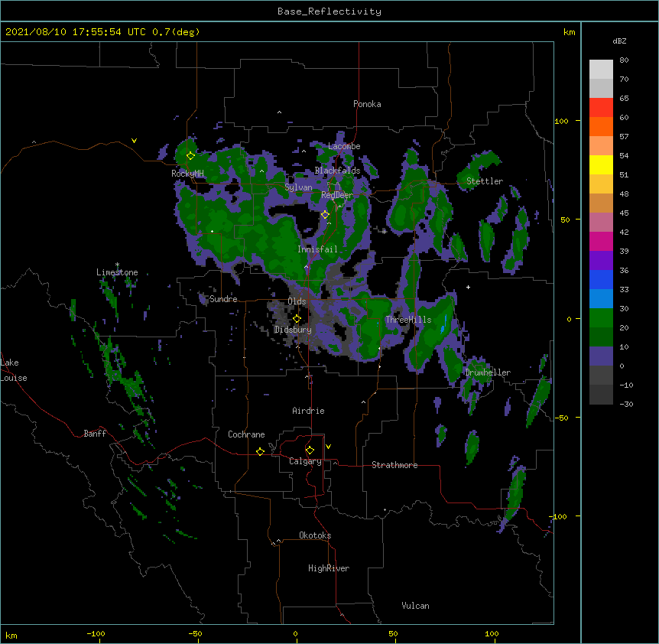Pick the blue 36-33 dBZ legend color
The height and width of the screenshot is (644, 659).
(x=601, y=279)
